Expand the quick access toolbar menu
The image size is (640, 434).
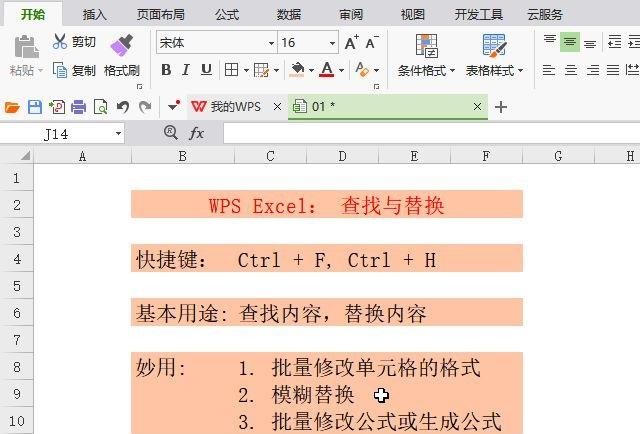click(174, 105)
